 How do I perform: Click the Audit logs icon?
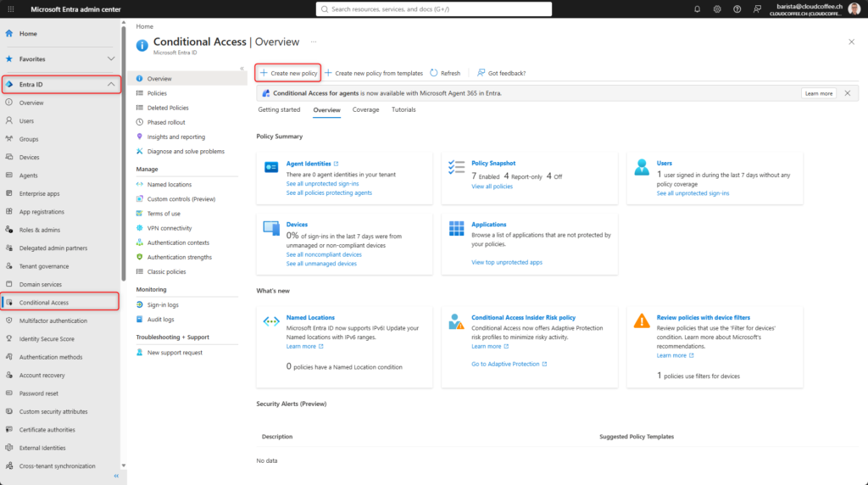(x=140, y=319)
